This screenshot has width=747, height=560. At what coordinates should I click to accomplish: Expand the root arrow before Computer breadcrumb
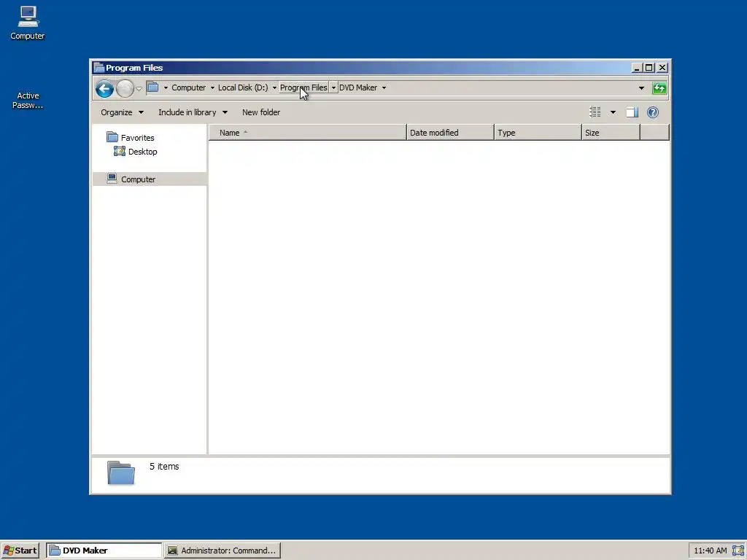click(x=166, y=87)
